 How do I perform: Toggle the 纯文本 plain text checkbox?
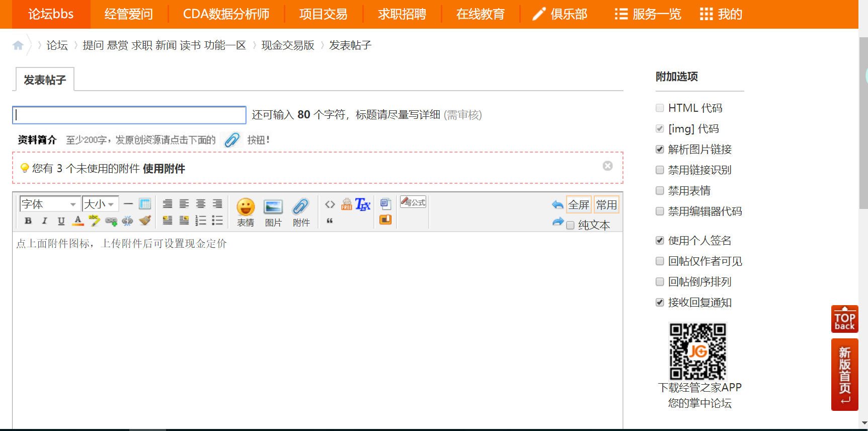570,226
